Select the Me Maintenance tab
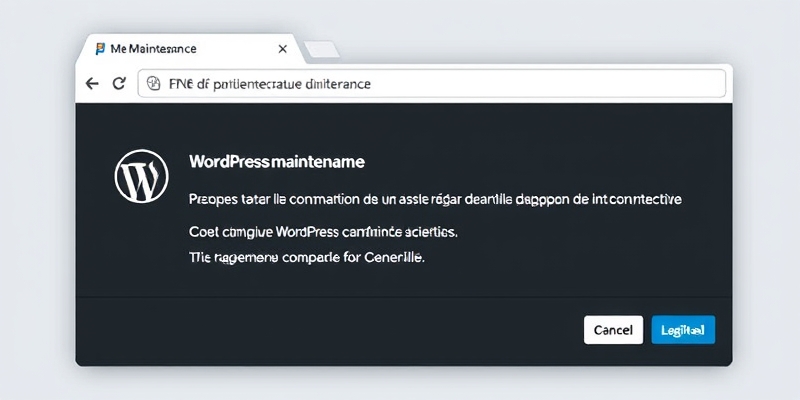This screenshot has height=400, width=800. (189, 49)
